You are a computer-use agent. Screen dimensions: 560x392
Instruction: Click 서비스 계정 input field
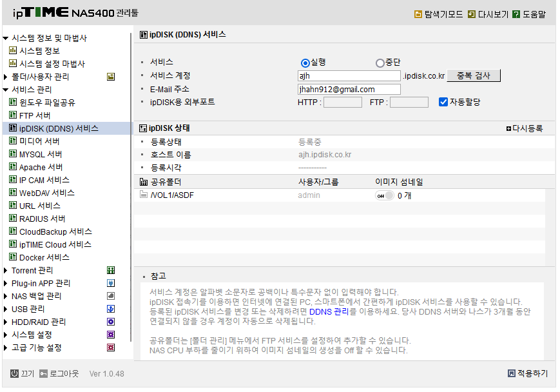349,75
